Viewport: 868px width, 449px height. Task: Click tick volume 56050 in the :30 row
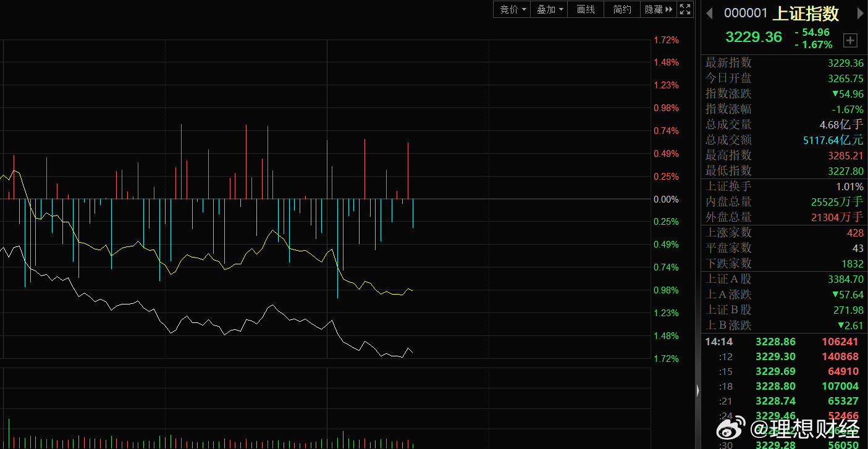coord(843,445)
